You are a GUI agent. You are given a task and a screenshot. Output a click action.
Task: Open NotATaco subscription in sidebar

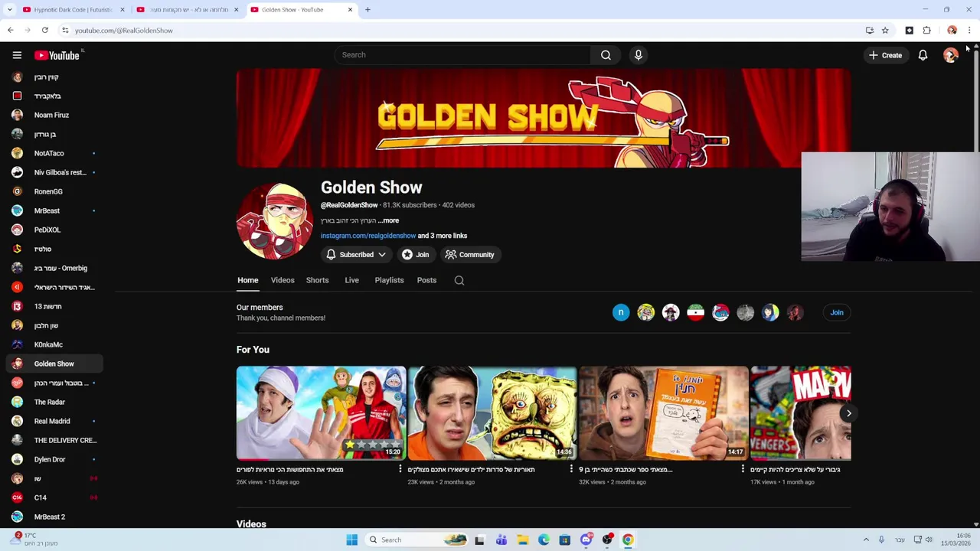click(54, 153)
